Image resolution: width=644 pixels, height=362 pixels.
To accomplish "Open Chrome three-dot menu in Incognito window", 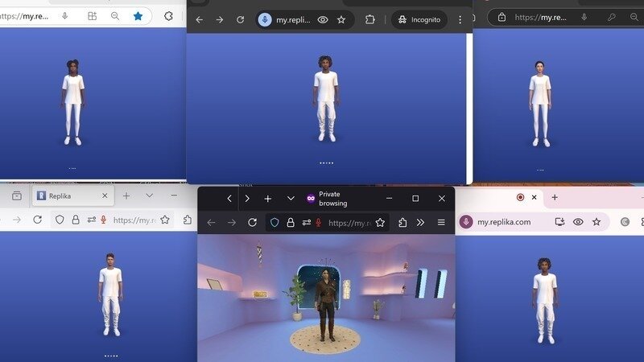I will (x=460, y=19).
